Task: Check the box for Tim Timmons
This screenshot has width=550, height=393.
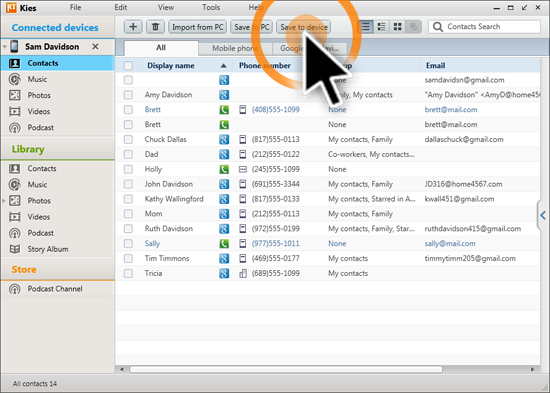Action: point(128,259)
